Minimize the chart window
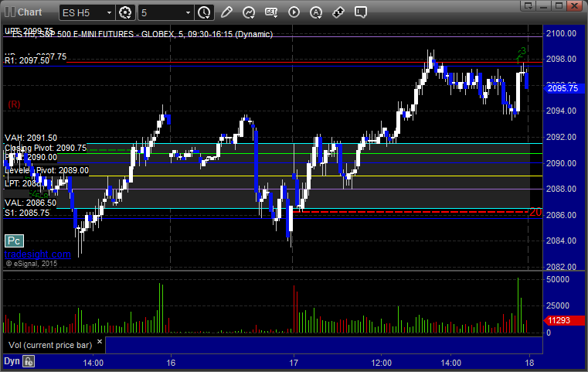588x372 pixels. (544, 5)
